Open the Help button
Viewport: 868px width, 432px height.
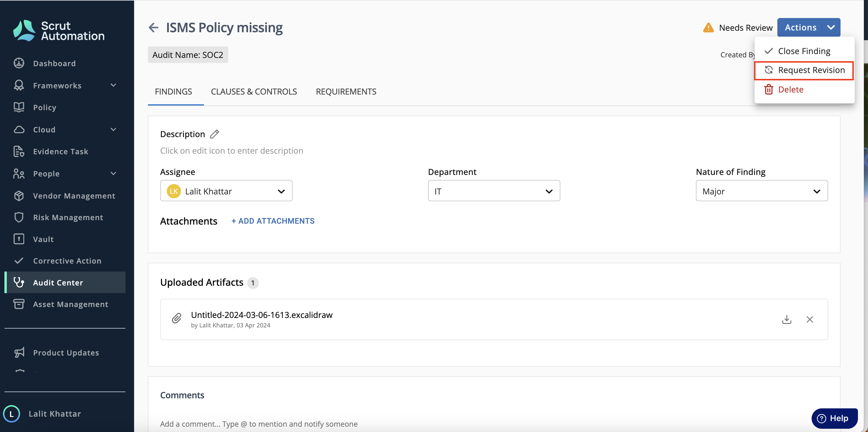pos(834,418)
